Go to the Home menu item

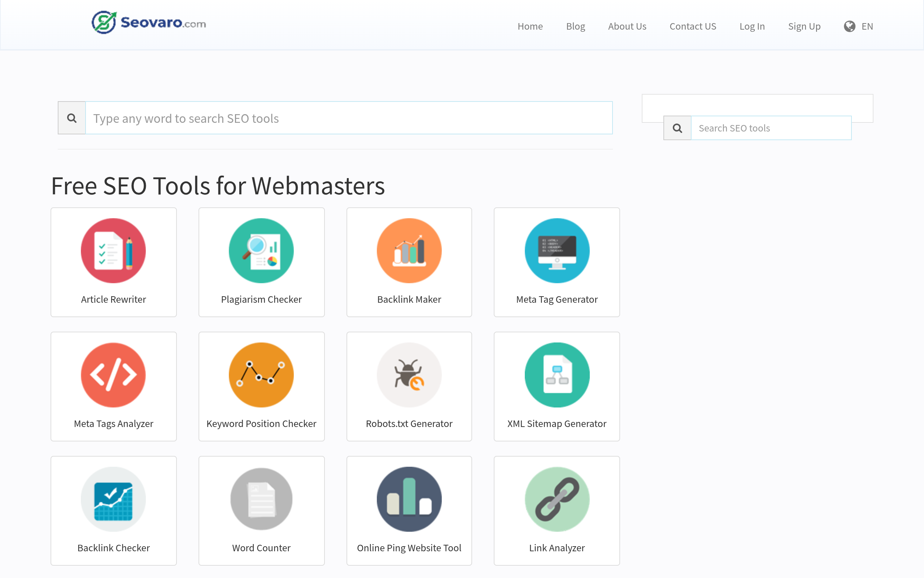(x=530, y=26)
